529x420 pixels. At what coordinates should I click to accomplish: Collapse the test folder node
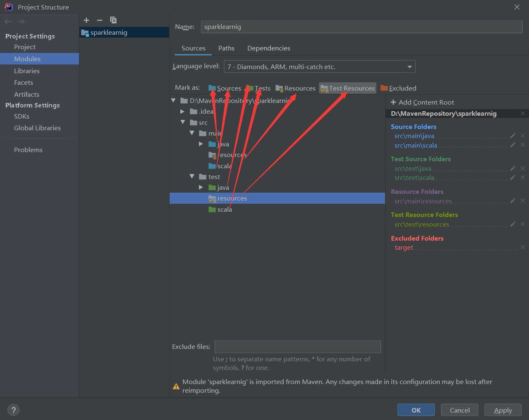(192, 177)
